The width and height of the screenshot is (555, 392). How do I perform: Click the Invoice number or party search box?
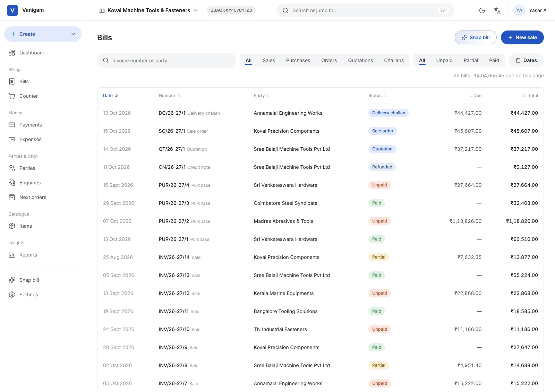pyautogui.click(x=166, y=60)
